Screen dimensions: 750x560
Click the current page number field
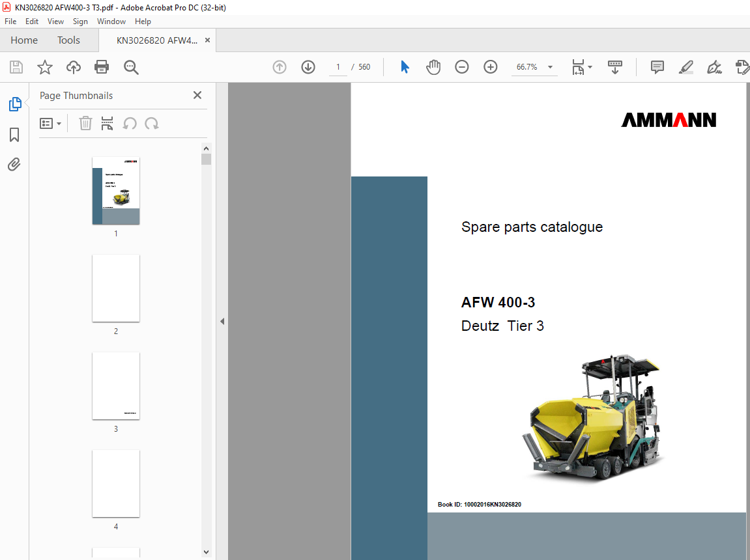pyautogui.click(x=338, y=67)
